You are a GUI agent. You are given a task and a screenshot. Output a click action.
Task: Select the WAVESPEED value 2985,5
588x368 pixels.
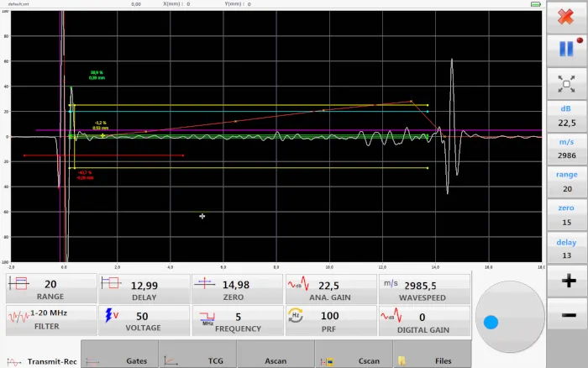tap(420, 286)
